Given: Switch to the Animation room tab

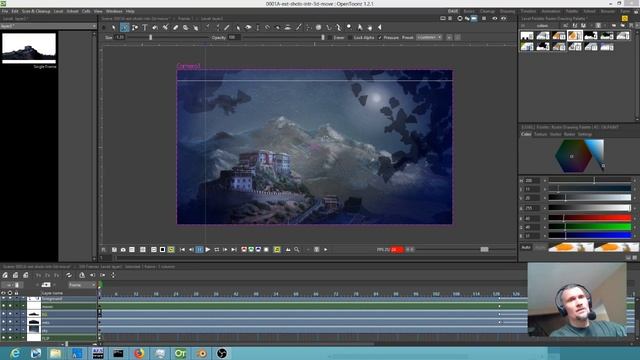Looking at the screenshot, I should [x=551, y=11].
